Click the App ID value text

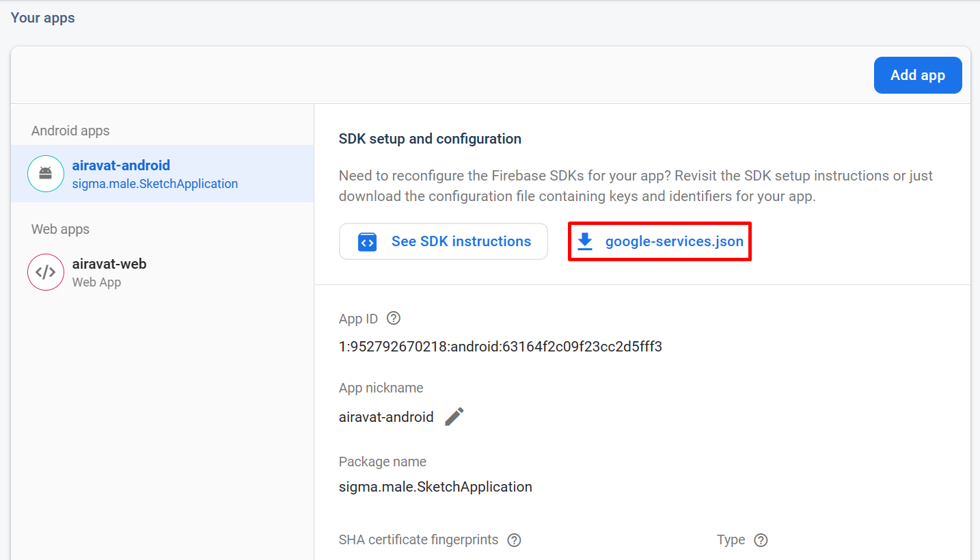click(x=500, y=347)
